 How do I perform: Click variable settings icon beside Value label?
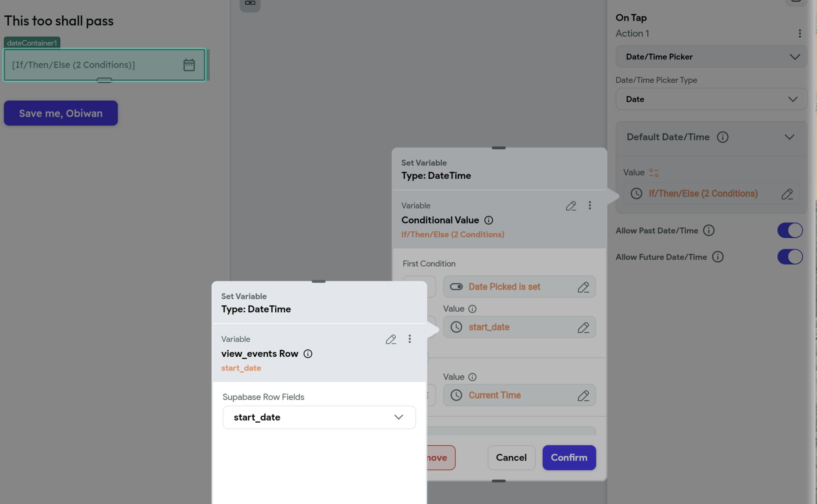[654, 173]
